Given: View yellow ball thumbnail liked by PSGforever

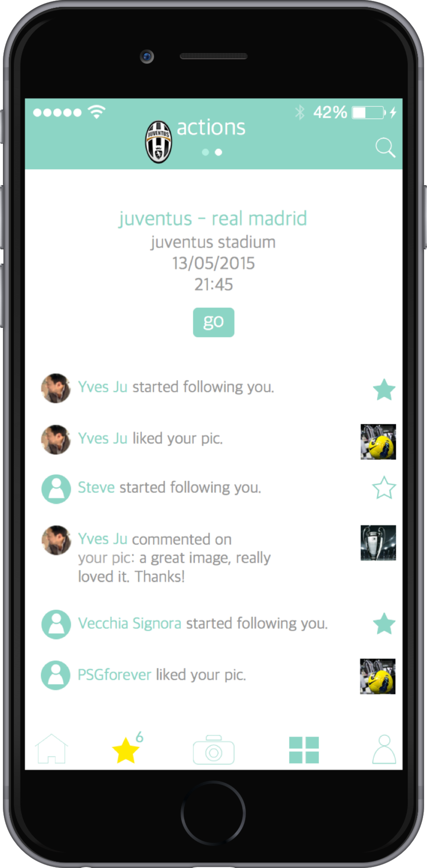Looking at the screenshot, I should coord(377,676).
